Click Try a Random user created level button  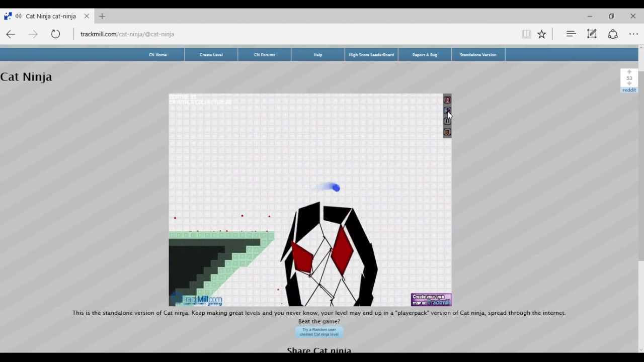tap(319, 332)
